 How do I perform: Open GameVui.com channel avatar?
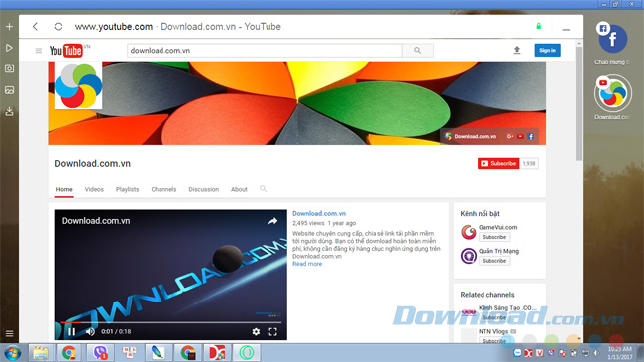468,232
